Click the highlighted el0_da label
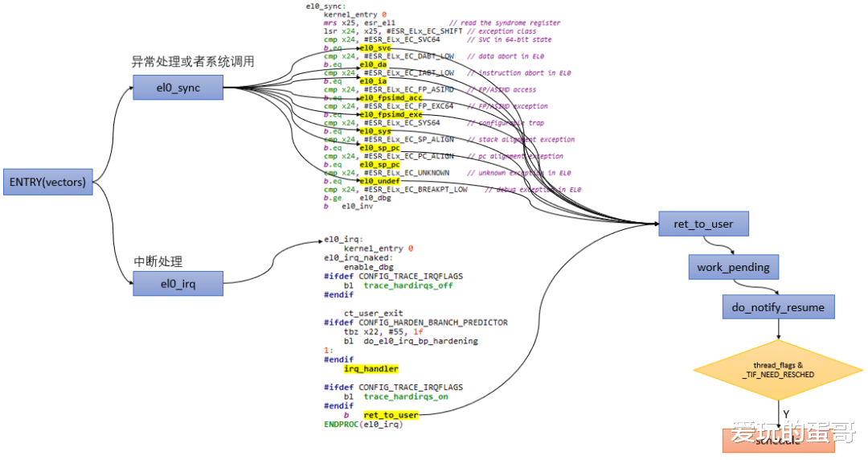 point(373,65)
